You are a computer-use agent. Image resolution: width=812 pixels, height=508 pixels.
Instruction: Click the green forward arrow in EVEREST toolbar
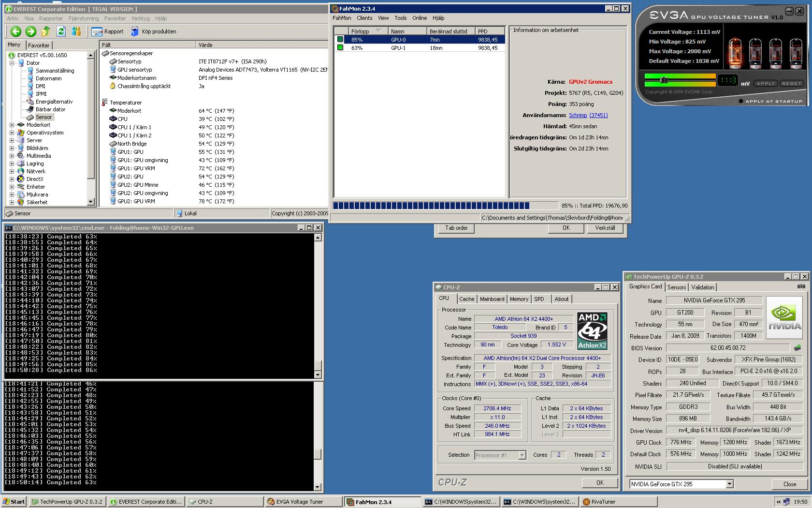click(31, 31)
